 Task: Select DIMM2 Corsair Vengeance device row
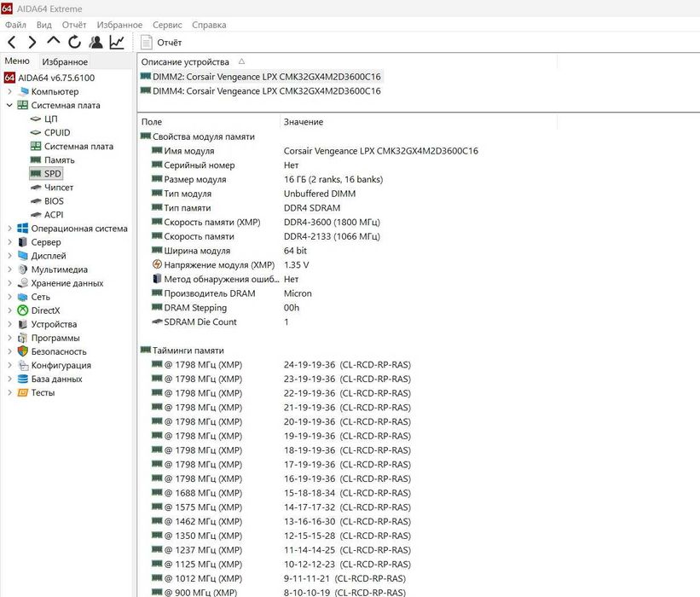[x=261, y=77]
